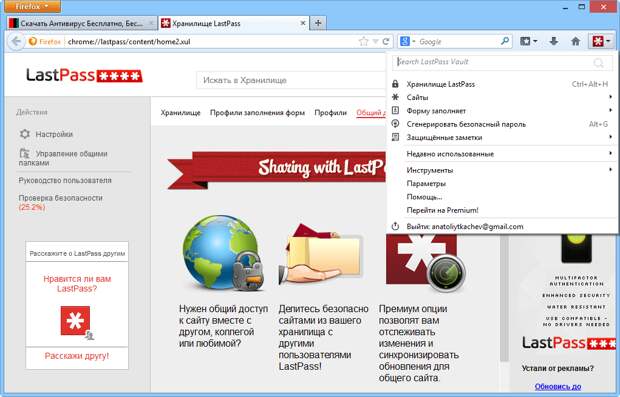Expand the Инструменты submenu
The width and height of the screenshot is (620, 397).
pos(610,170)
